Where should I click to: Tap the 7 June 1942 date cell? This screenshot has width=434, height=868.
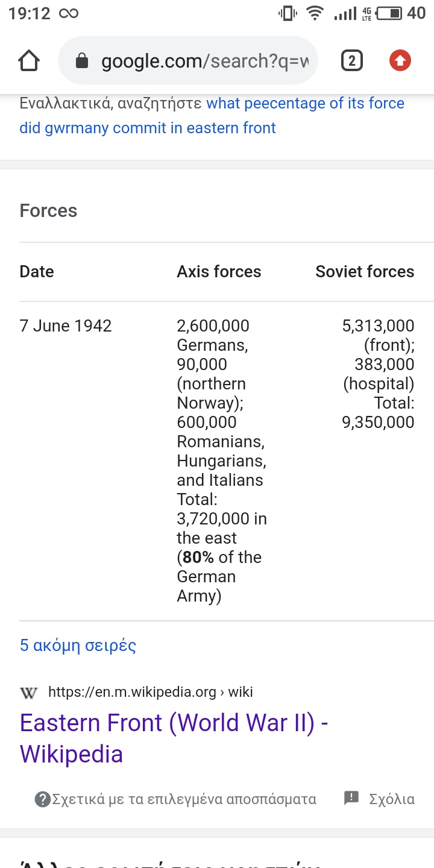[x=66, y=326]
